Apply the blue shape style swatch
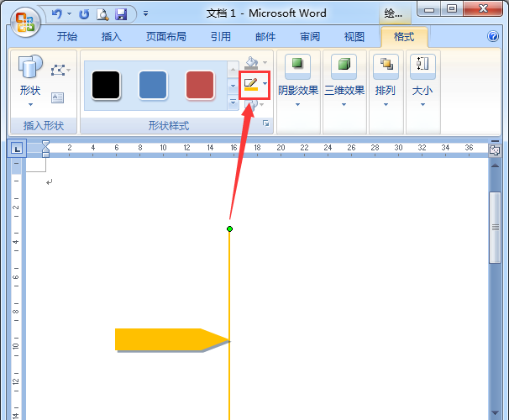Image resolution: width=509 pixels, height=420 pixels. coord(152,85)
